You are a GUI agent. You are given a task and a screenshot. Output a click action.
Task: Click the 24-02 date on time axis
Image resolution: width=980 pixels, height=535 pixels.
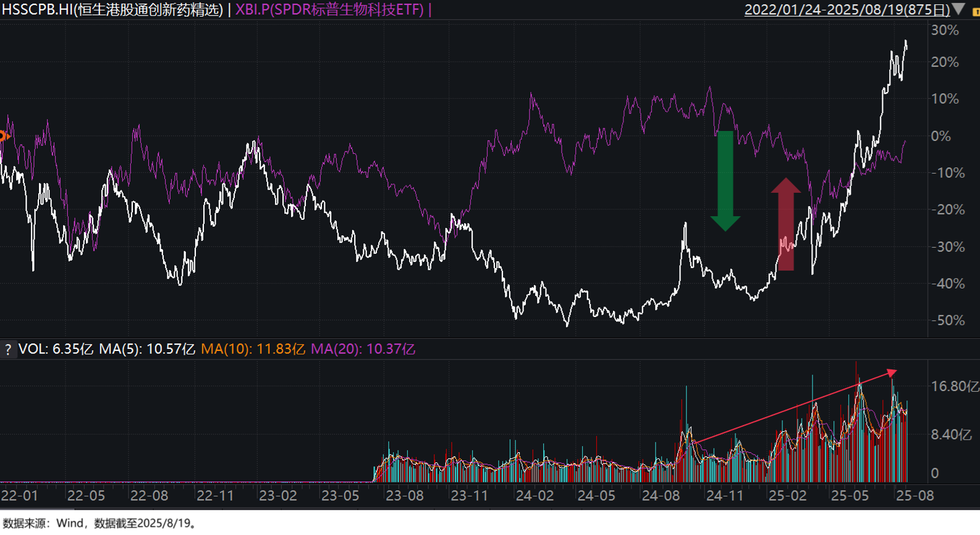tap(535, 496)
